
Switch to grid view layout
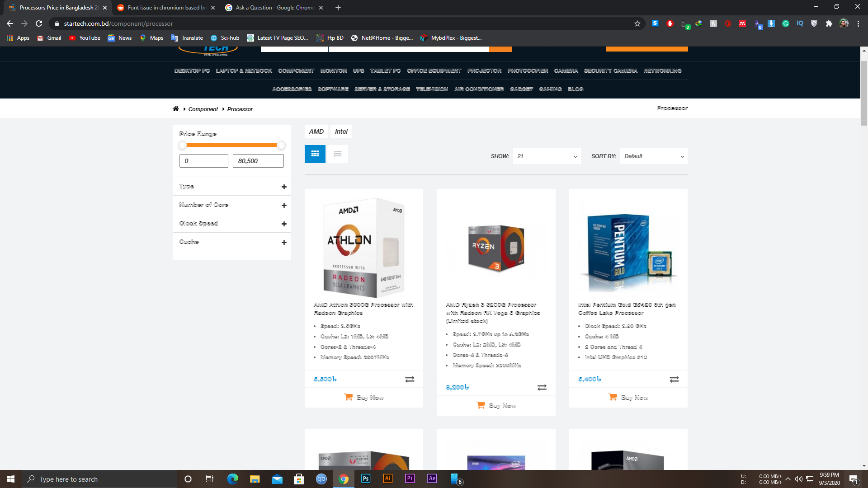click(x=315, y=153)
